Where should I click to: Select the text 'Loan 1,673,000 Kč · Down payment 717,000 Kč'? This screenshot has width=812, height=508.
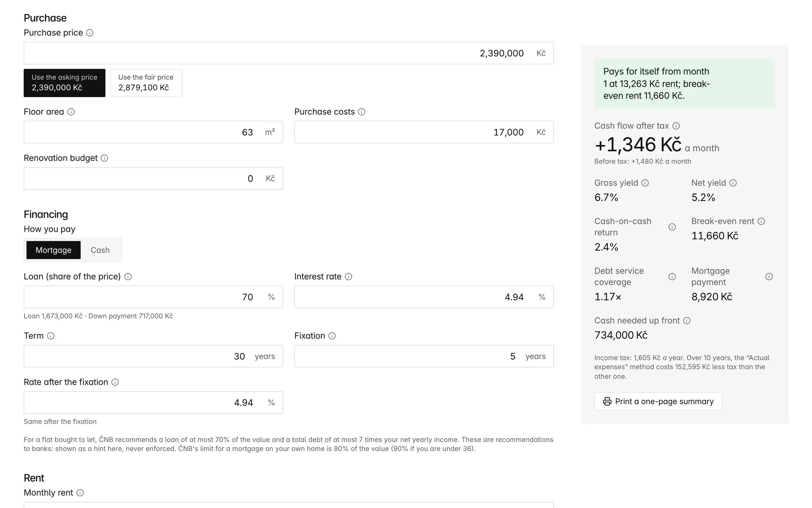98,316
